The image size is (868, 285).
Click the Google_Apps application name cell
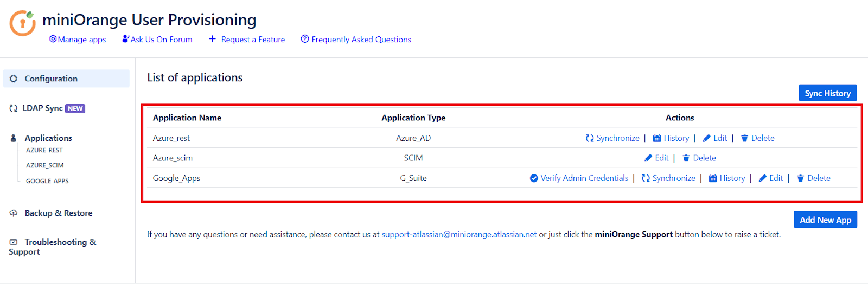click(x=176, y=178)
